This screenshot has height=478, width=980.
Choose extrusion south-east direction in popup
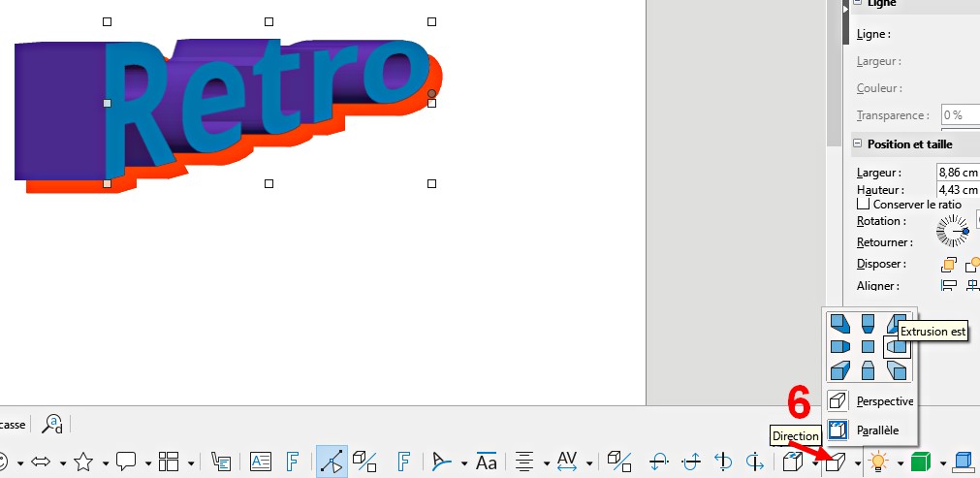[x=897, y=370]
